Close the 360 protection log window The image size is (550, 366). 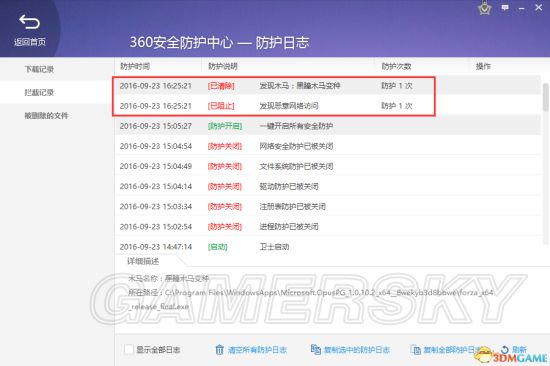click(x=538, y=7)
